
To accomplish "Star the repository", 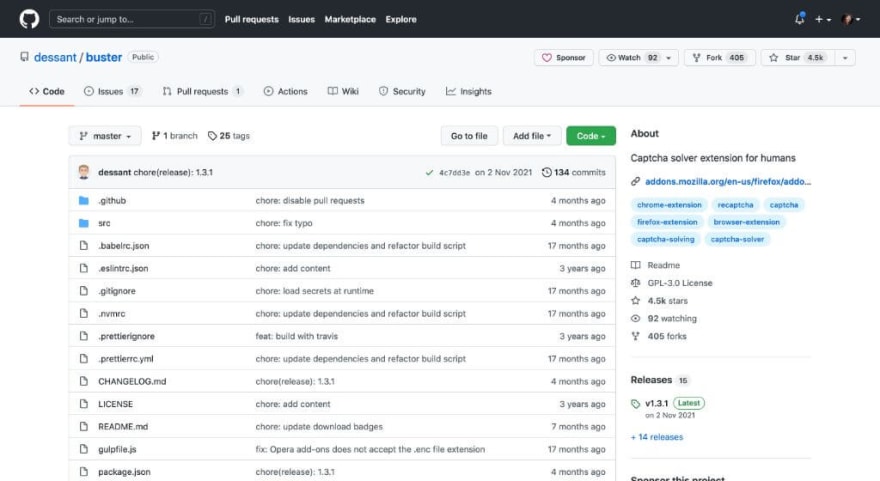I will (x=798, y=57).
